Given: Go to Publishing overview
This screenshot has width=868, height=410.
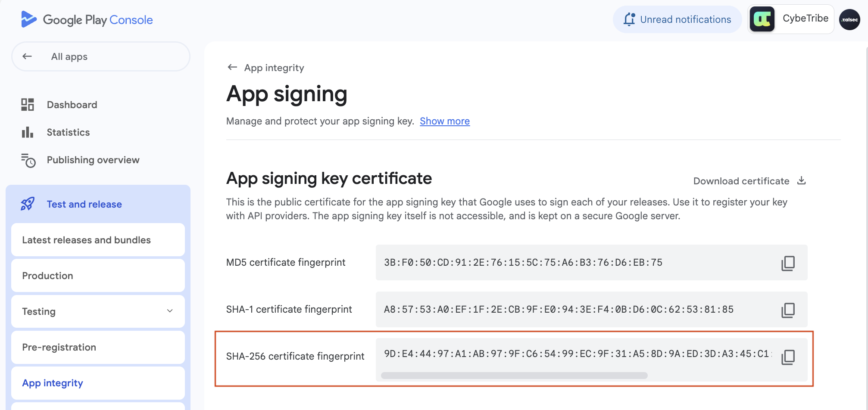Looking at the screenshot, I should point(93,160).
